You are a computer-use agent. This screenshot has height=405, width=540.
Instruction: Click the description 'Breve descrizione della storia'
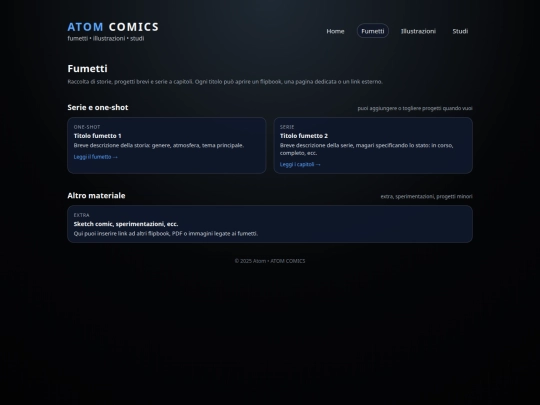click(x=159, y=145)
